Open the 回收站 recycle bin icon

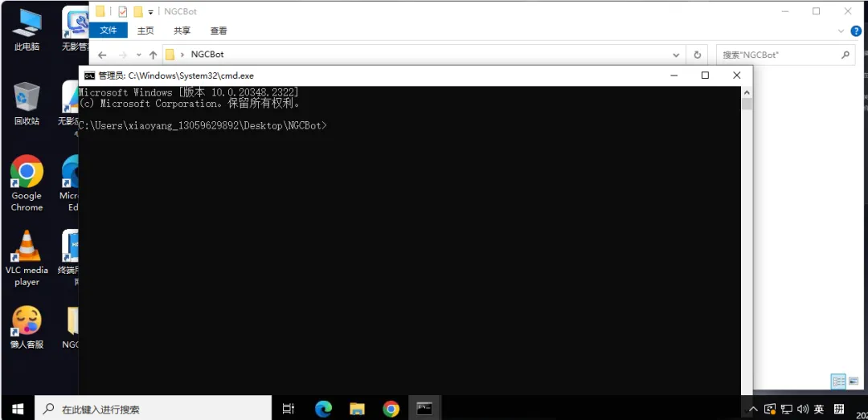27,104
